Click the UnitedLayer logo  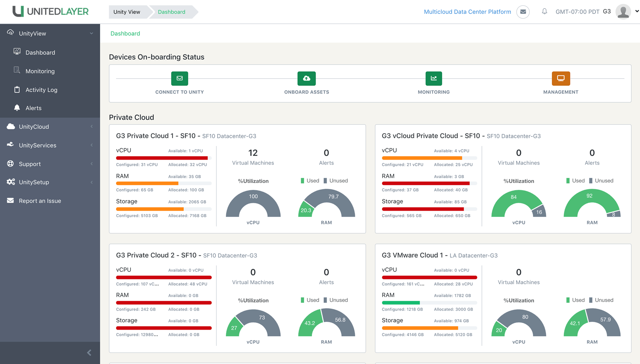50,12
